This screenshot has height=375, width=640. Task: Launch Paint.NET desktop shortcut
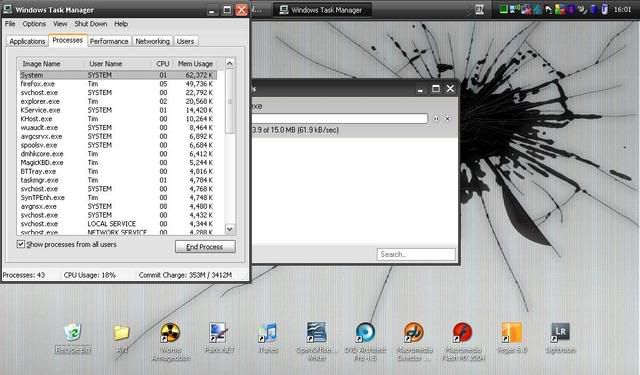[x=219, y=337]
